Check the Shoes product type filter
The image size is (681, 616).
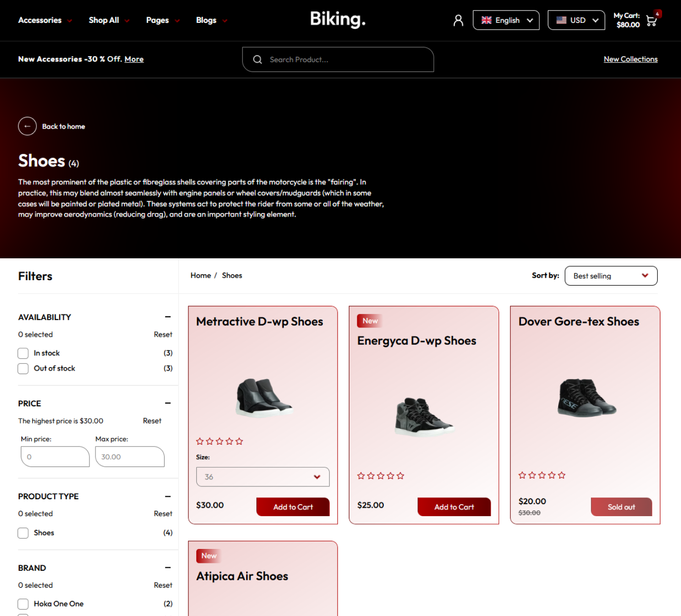(x=23, y=533)
